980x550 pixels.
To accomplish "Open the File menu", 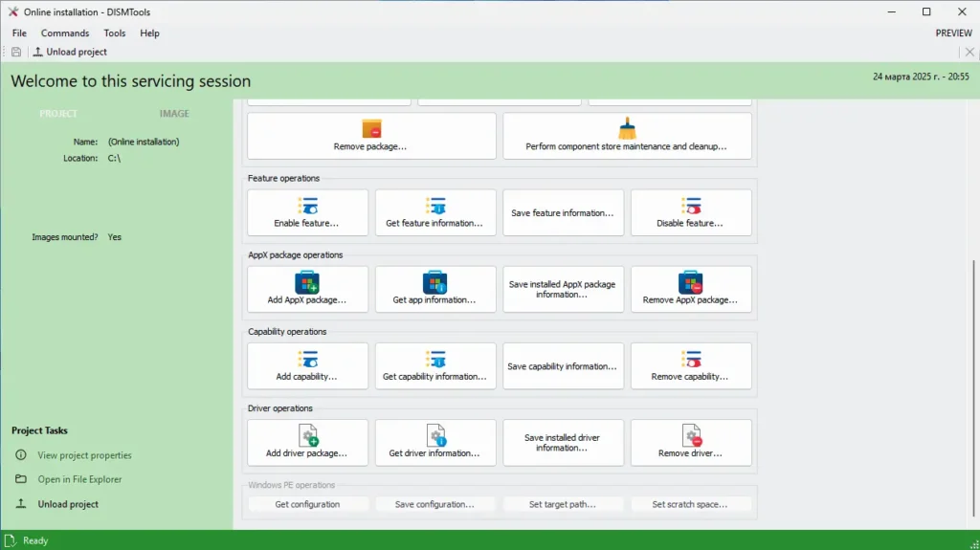I will click(x=19, y=33).
